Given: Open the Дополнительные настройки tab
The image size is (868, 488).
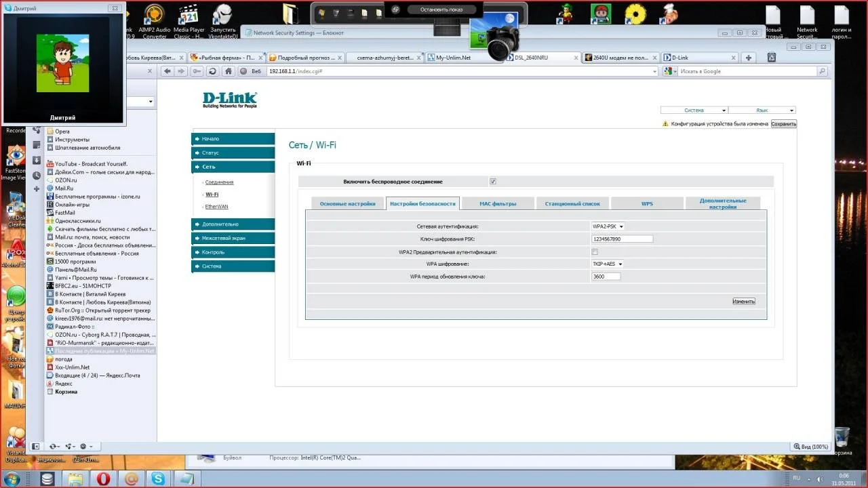Looking at the screenshot, I should pyautogui.click(x=723, y=203).
